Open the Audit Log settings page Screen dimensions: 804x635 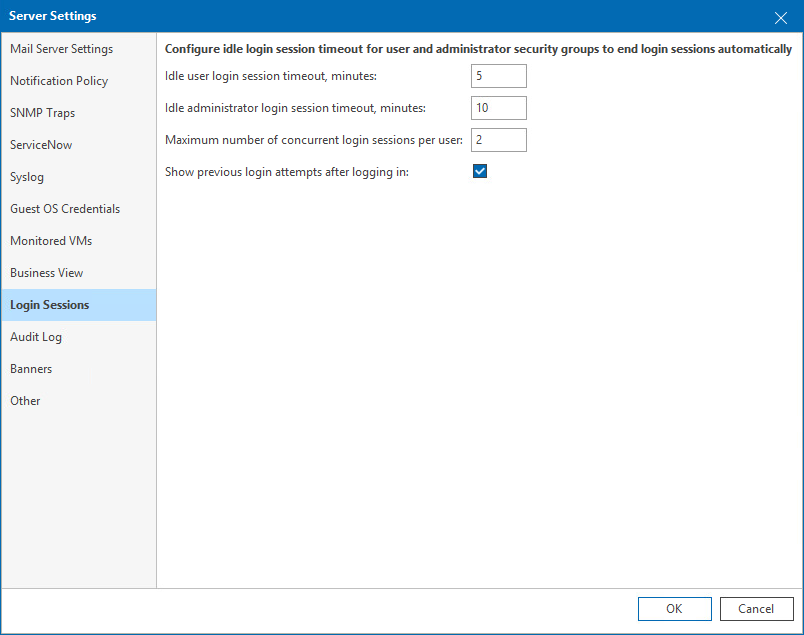[36, 336]
